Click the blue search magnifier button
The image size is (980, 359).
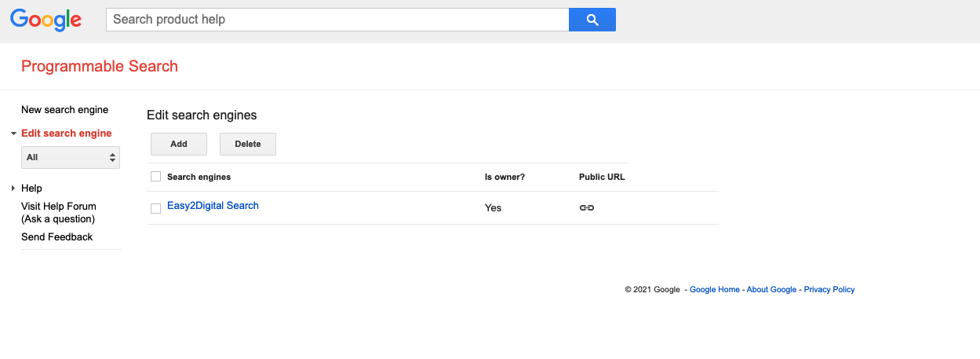tap(592, 20)
